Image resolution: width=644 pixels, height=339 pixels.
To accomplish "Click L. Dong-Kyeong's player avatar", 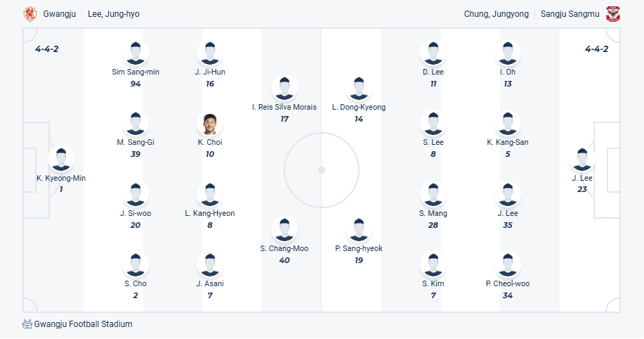I will click(x=359, y=89).
